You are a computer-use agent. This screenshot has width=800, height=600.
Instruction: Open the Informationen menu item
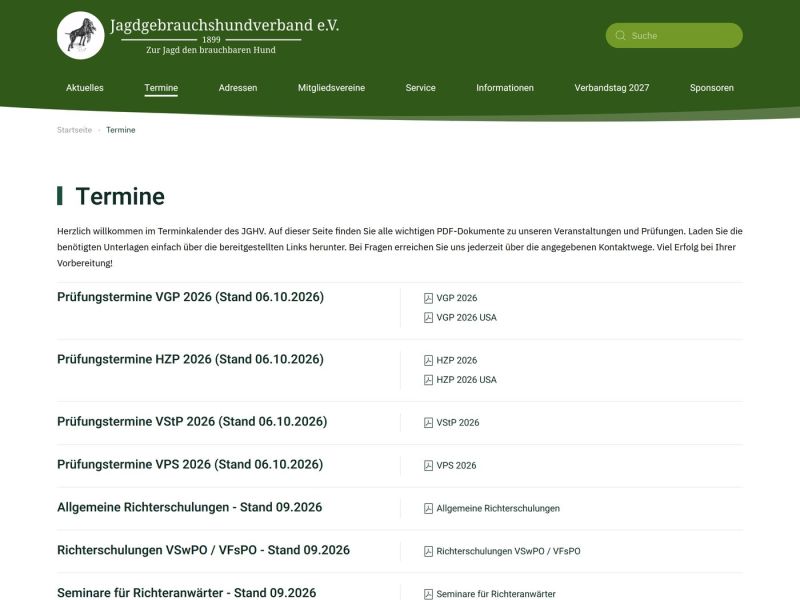(505, 88)
